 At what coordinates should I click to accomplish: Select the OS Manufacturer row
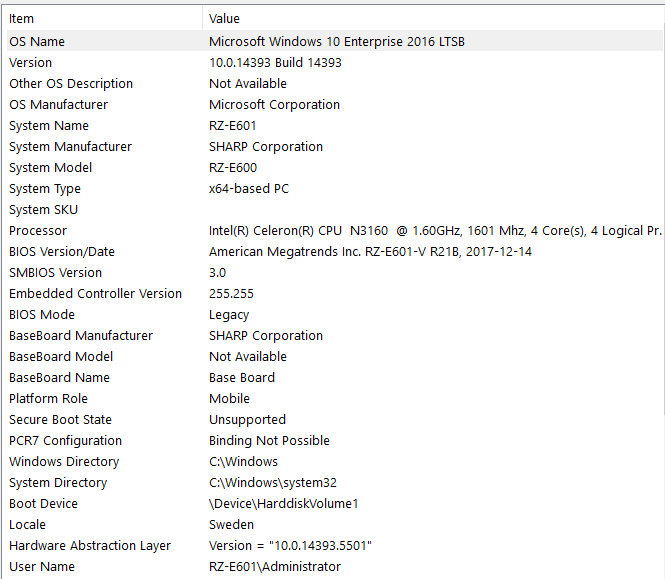tap(58, 105)
